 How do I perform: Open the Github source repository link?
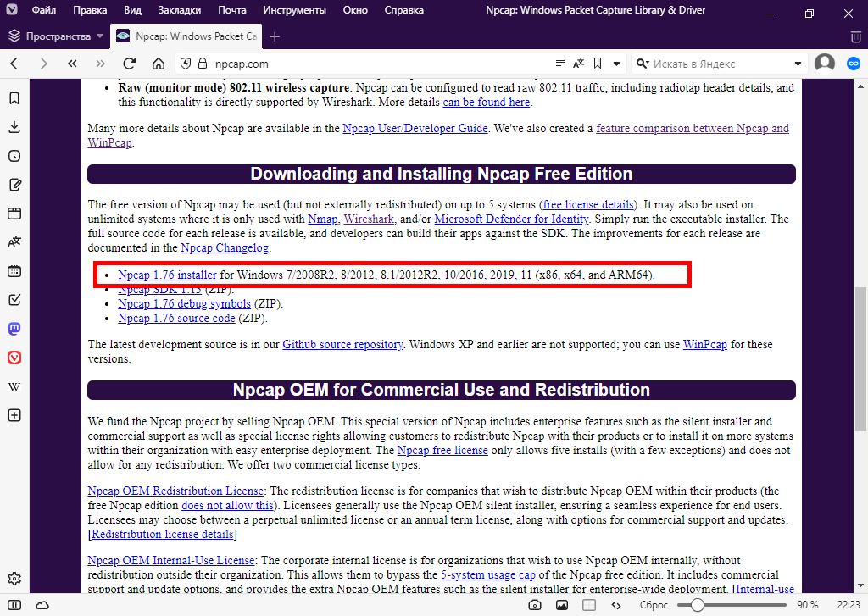pos(342,345)
